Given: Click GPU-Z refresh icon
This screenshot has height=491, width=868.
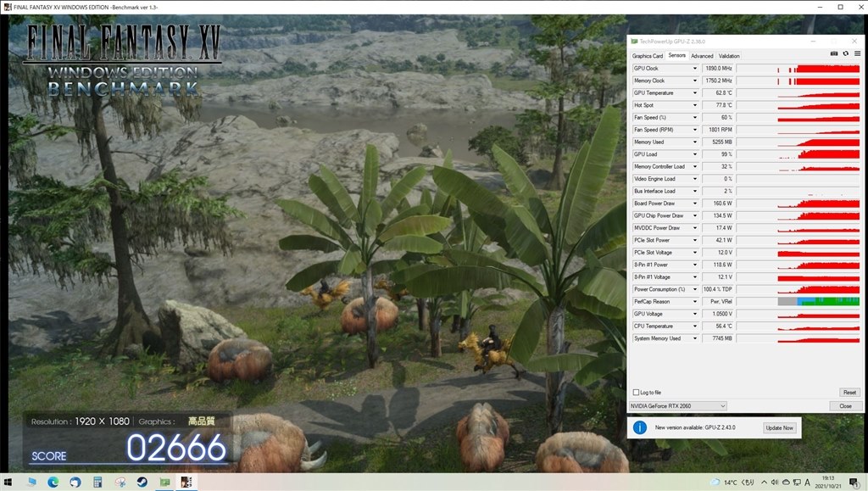Looking at the screenshot, I should pos(845,53).
